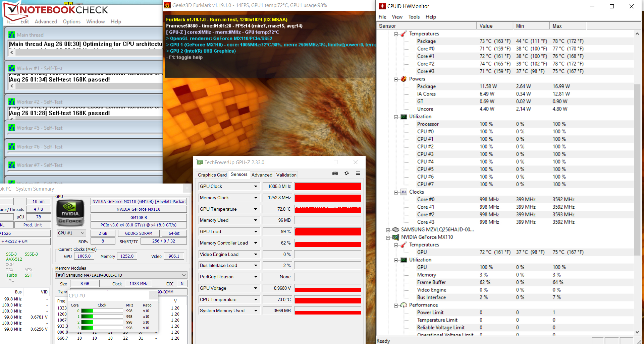The width and height of the screenshot is (644, 344).
Task: Click the Worker #7 Self-Test window icon
Action: [x=12, y=165]
